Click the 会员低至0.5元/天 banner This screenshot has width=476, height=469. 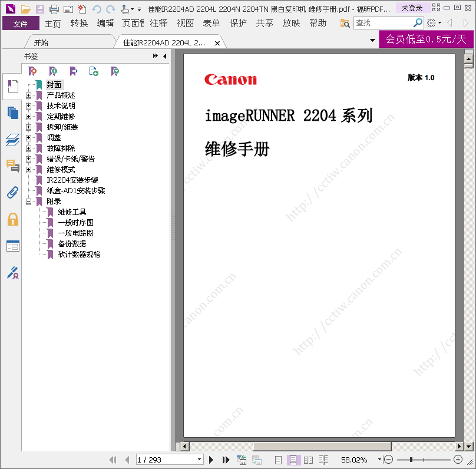[425, 39]
